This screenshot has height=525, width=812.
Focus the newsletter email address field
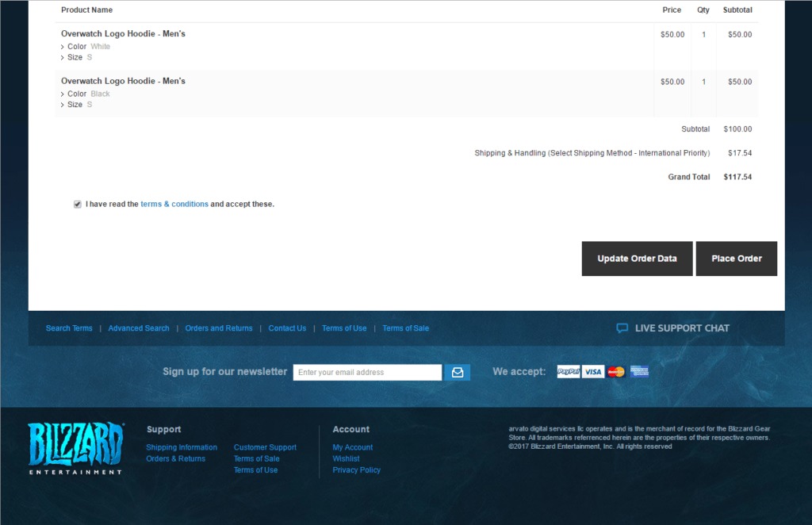click(367, 372)
